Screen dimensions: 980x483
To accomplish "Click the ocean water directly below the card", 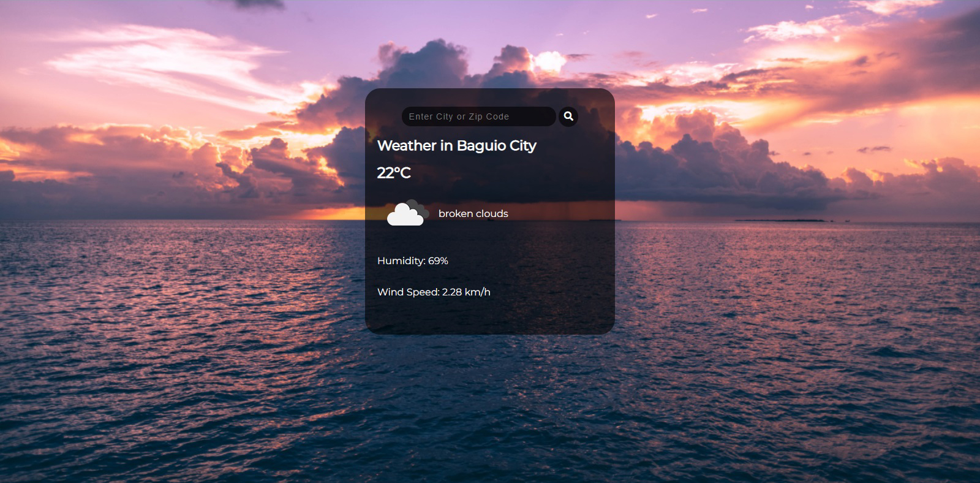I will coord(490,380).
